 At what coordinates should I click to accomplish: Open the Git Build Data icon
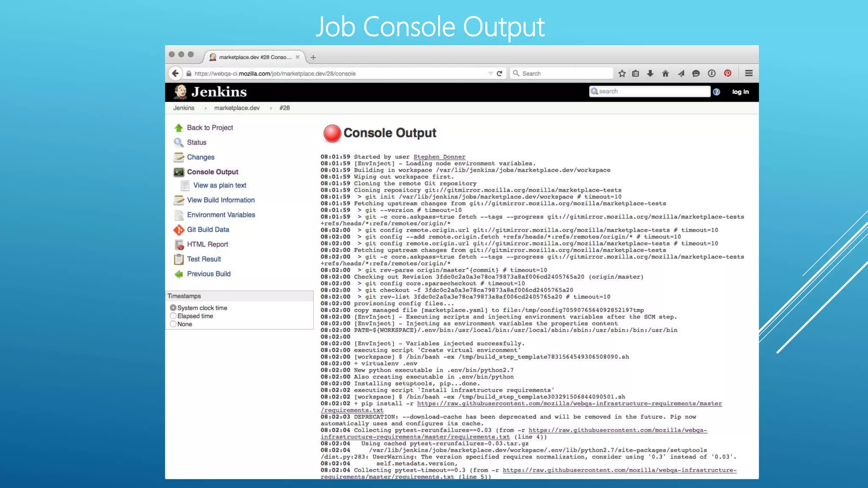pos(178,230)
